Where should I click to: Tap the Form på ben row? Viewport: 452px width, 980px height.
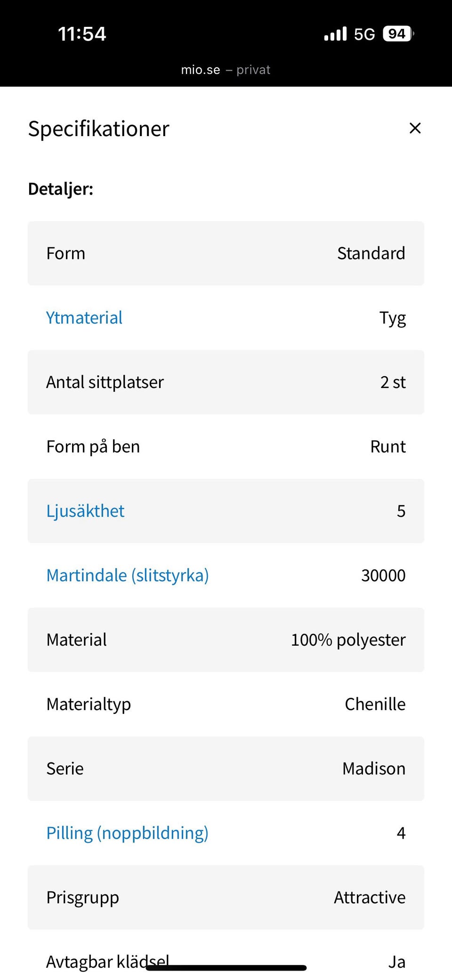pos(226,446)
